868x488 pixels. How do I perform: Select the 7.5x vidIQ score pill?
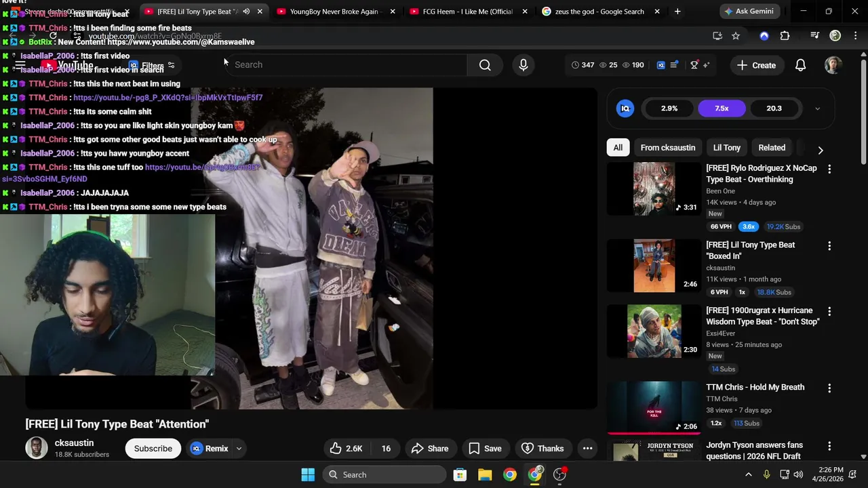(722, 108)
